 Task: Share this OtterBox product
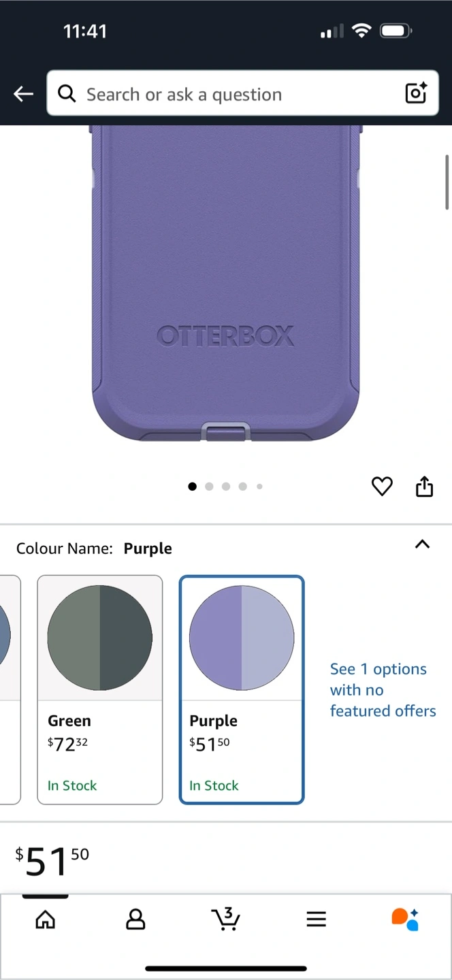click(424, 487)
